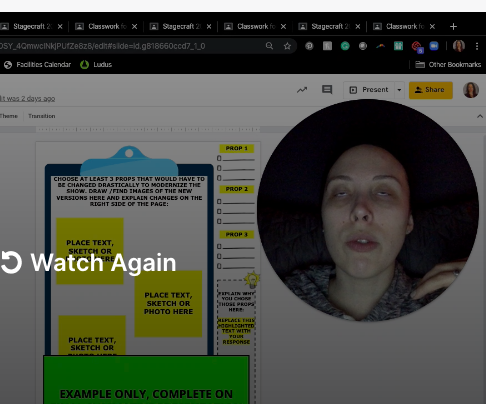Screen dimensions: 486x404
Task: Click the Facilities Calendar globe icon
Action: click(x=8, y=65)
